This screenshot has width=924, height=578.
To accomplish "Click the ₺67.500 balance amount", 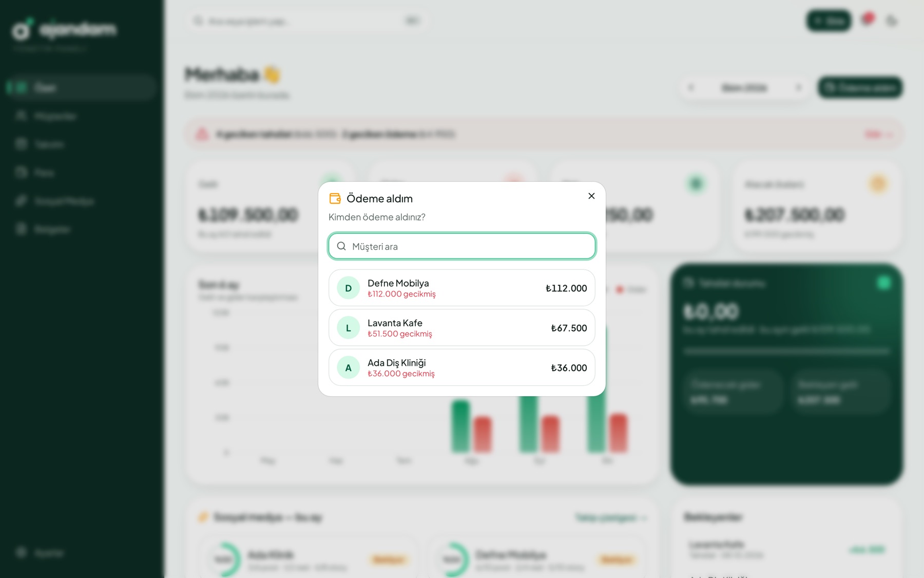I will 569,328.
